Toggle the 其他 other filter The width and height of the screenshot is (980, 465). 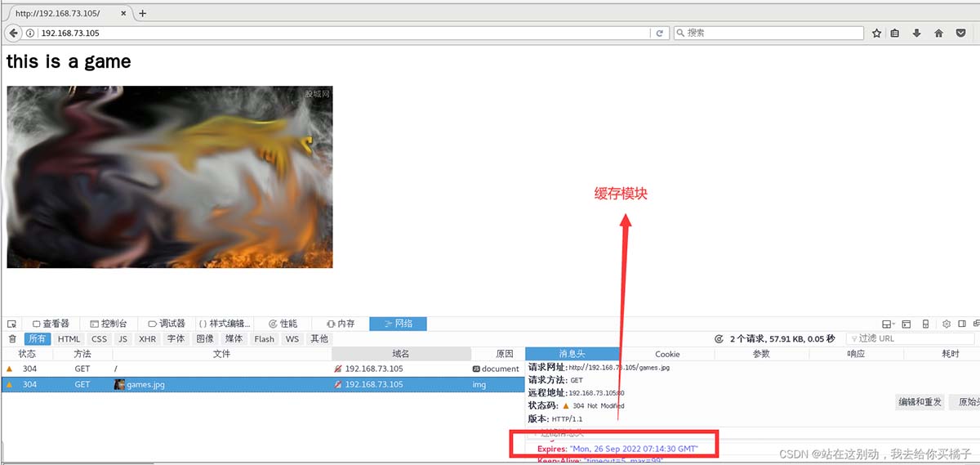[319, 338]
